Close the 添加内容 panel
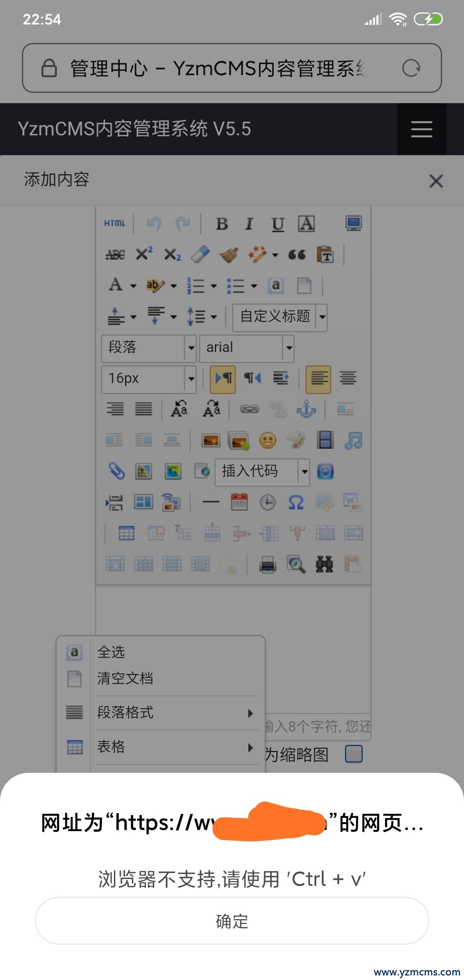The image size is (464, 980). pos(436,181)
